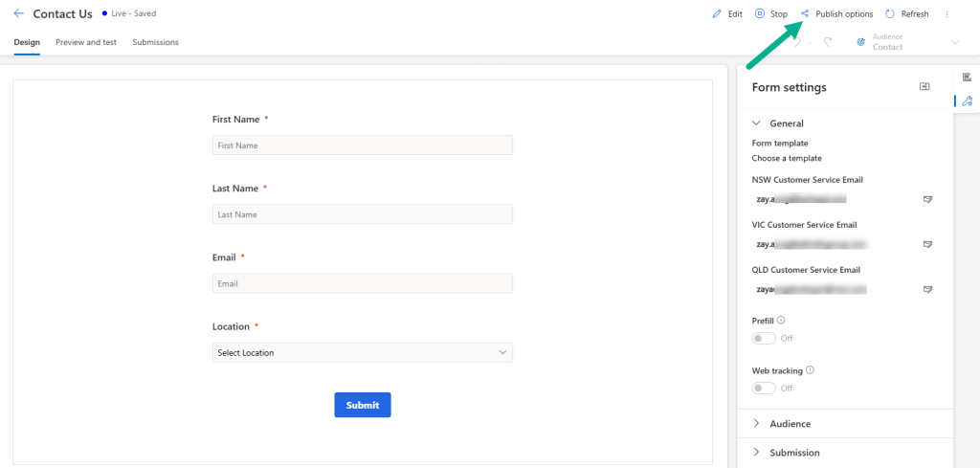Click the back arrow beside Contact Us
Viewport: 980px width, 468px height.
pos(18,14)
